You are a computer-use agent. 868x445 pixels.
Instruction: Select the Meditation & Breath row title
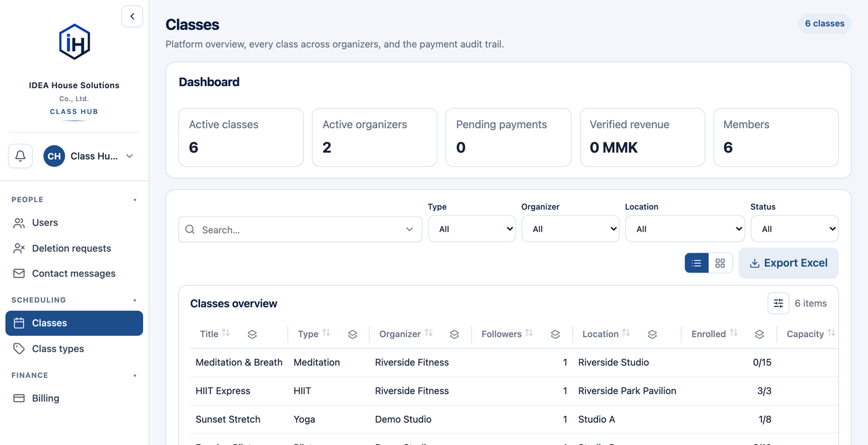tap(239, 362)
